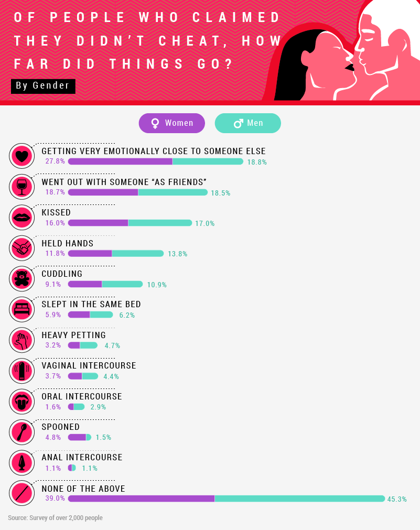Click the Source survey footnote text
Image resolution: width=420 pixels, height=530 pixels.
click(x=55, y=518)
